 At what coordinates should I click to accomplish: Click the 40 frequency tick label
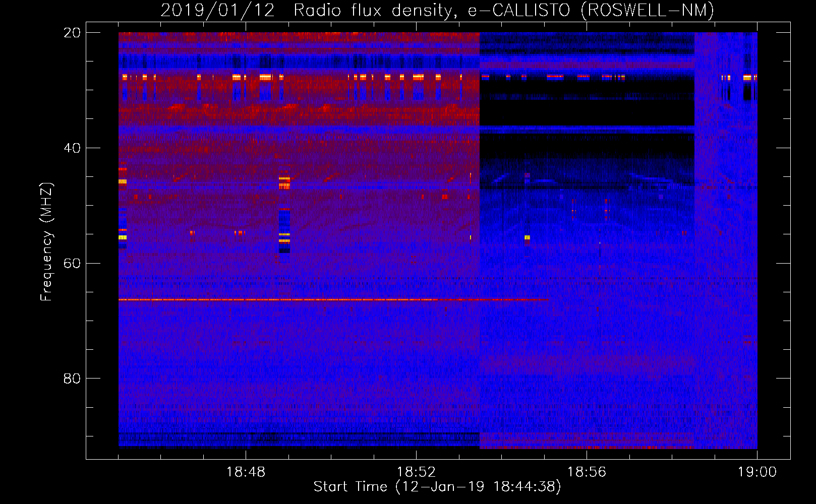point(72,148)
